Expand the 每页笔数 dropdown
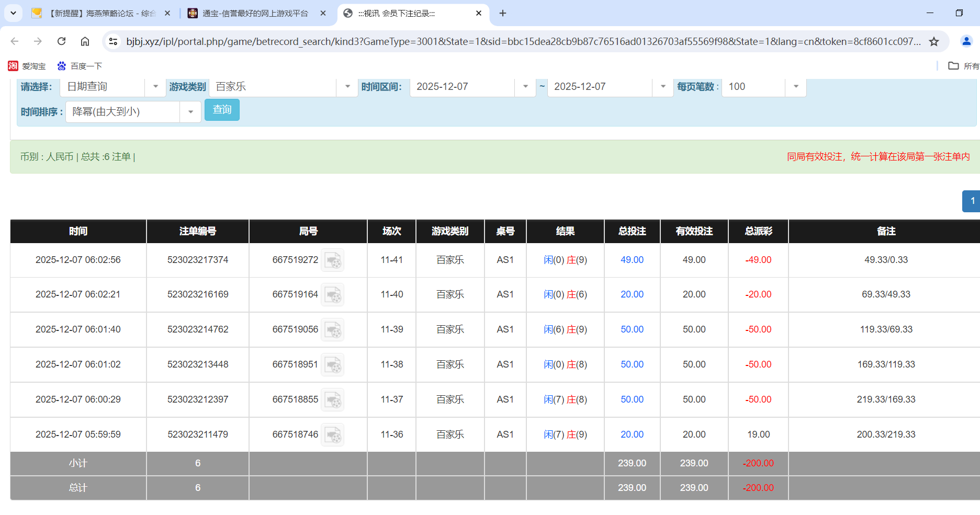Screen dimensions: 980x515 [796, 87]
